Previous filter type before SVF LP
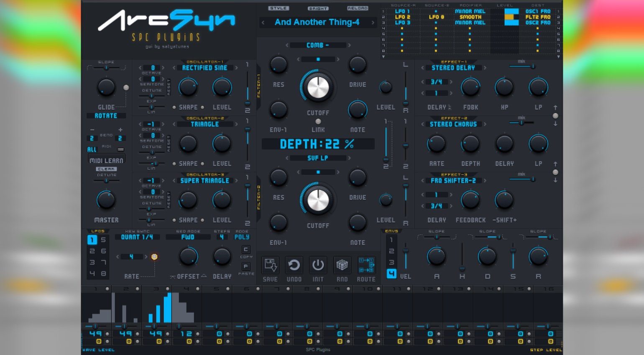 pos(287,158)
